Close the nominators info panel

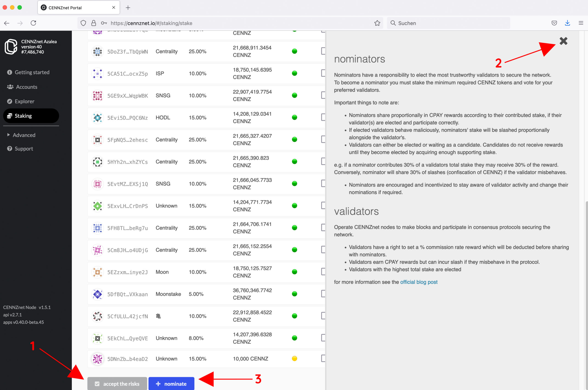click(x=563, y=41)
